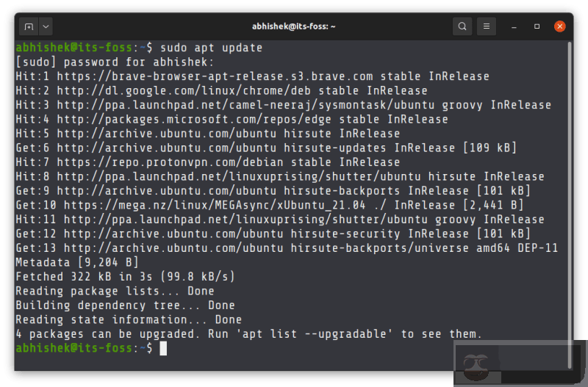
Task: Click the window title abhishek@its-foss: ~
Action: (293, 26)
